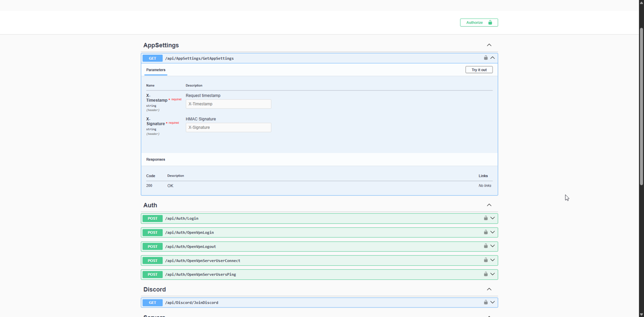
Task: Collapse the Auth section chevron
Action: point(489,205)
